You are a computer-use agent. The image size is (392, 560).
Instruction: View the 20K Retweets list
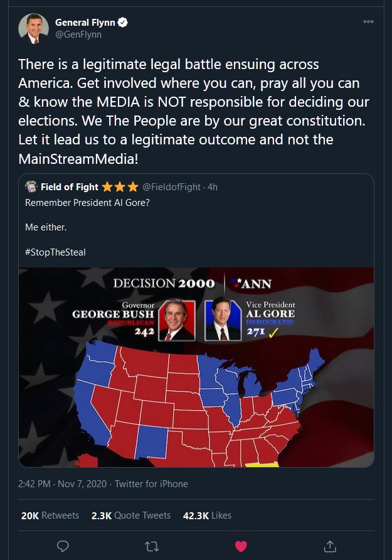tap(50, 515)
